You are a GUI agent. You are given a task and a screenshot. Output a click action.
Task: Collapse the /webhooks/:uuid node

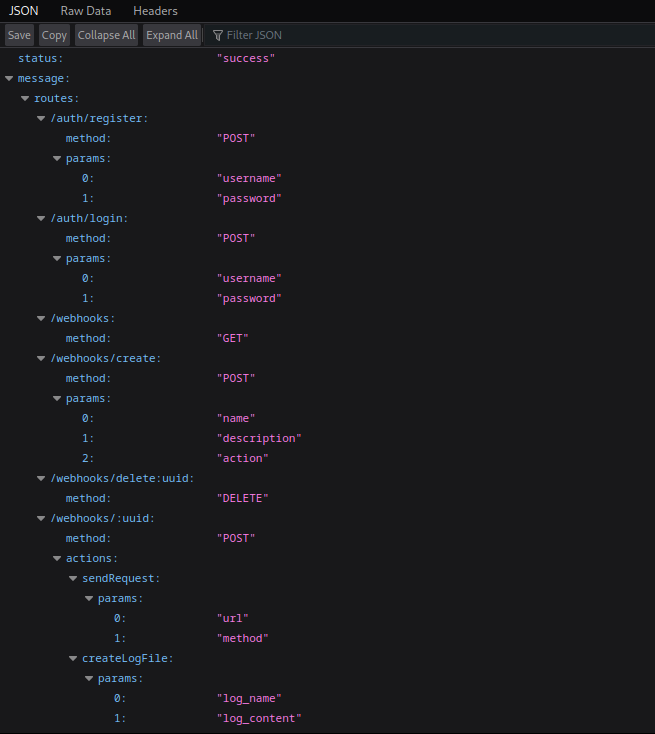[x=41, y=518]
